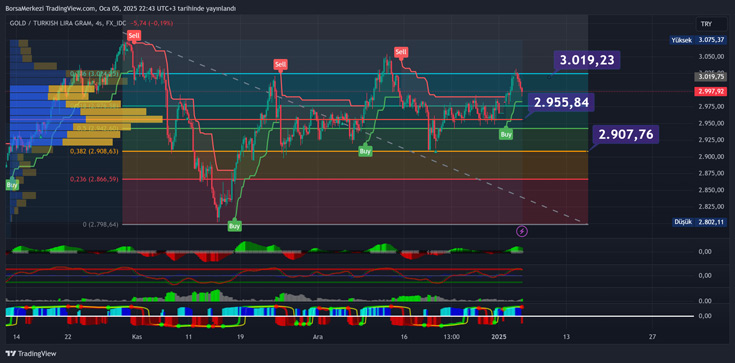Click the 2.955,84 purple price callout
The height and width of the screenshot is (363, 735).
point(561,102)
